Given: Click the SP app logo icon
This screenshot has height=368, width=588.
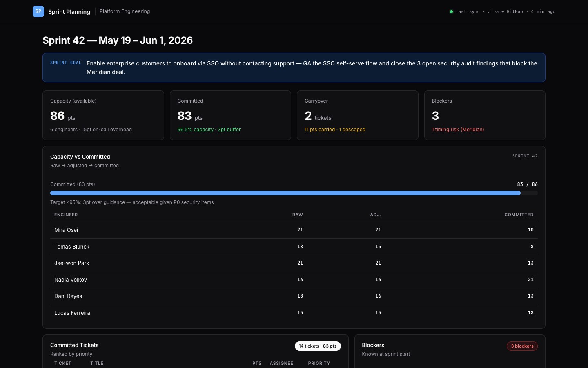Looking at the screenshot, I should (38, 11).
